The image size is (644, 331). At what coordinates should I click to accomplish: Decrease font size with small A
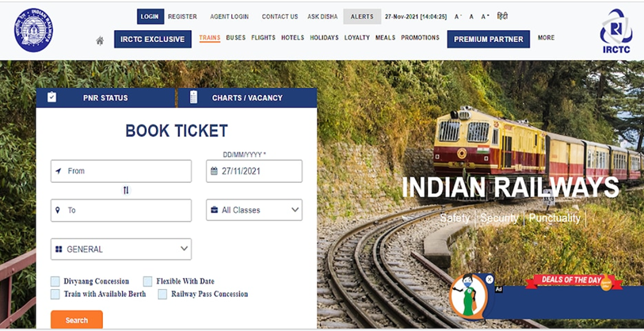pyautogui.click(x=458, y=17)
